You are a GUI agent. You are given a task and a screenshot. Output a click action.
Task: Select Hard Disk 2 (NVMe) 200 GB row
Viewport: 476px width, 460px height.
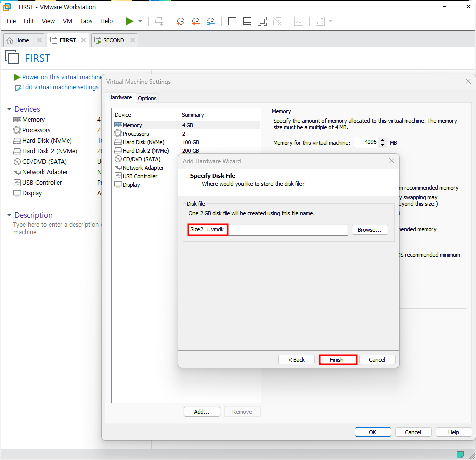point(186,151)
